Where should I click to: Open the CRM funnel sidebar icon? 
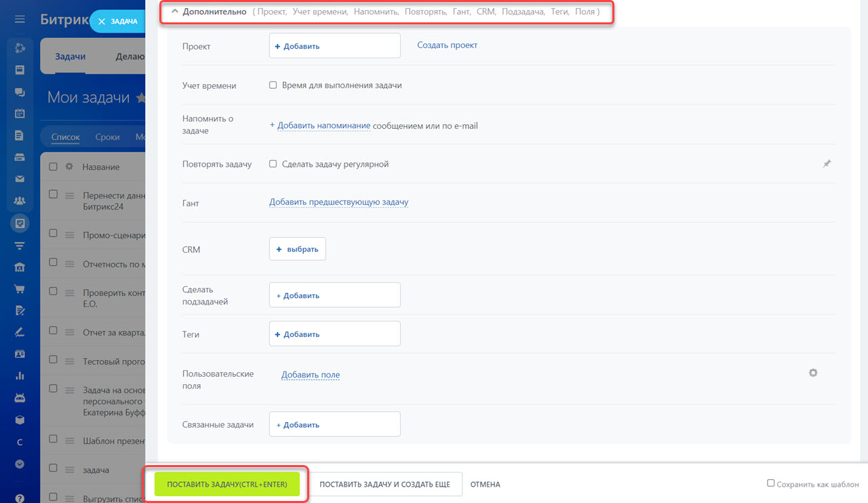pyautogui.click(x=20, y=245)
